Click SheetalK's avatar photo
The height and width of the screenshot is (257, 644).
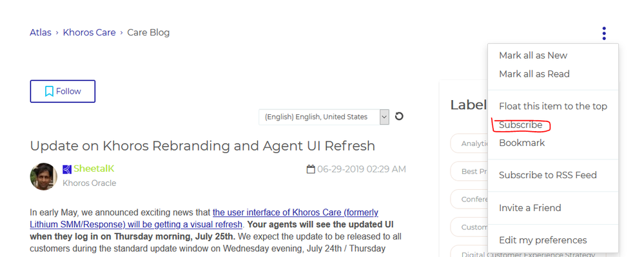point(44,176)
